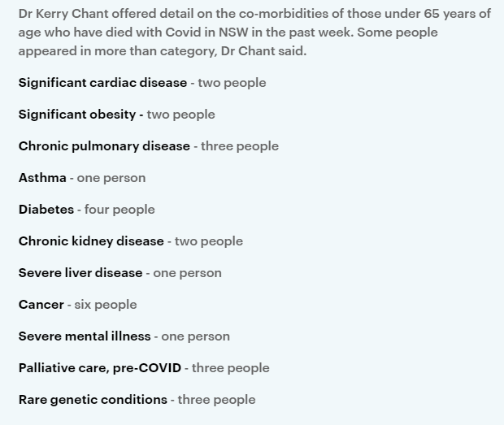Select the 'Chronic pulmonary disease' heading text
This screenshot has height=425, width=504.
(x=104, y=146)
